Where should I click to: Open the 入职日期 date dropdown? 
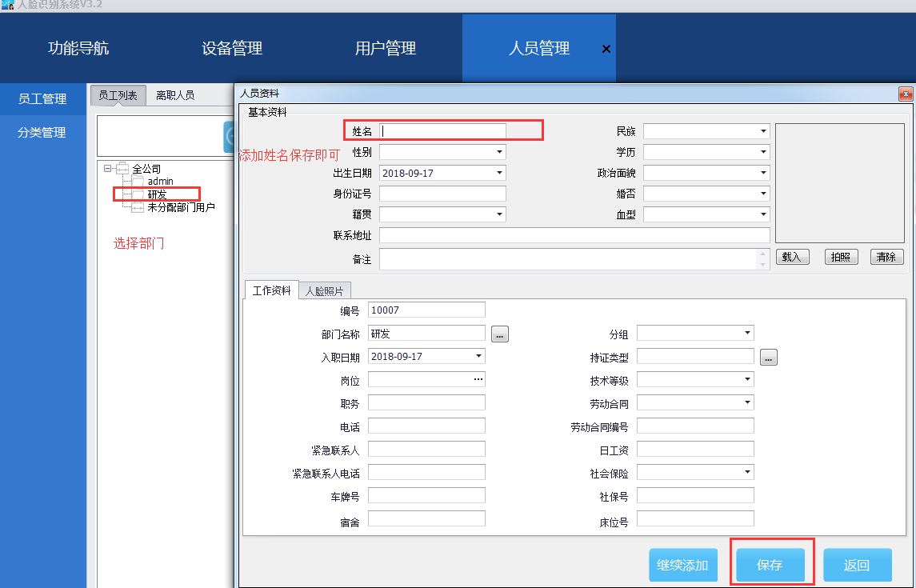coord(478,356)
